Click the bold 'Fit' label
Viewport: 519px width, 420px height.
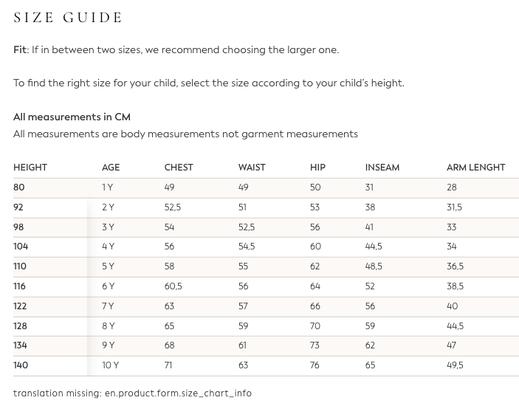(x=20, y=50)
